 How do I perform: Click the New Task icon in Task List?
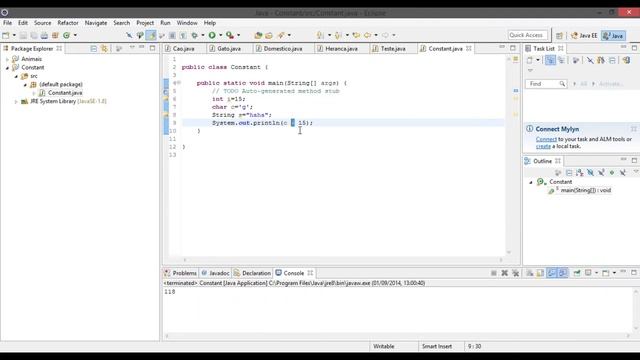point(530,60)
